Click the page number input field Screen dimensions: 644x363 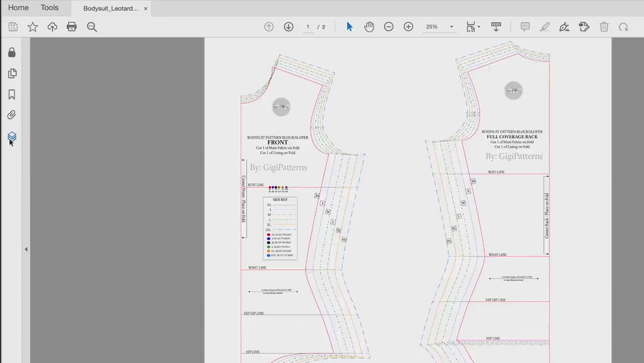tap(307, 26)
